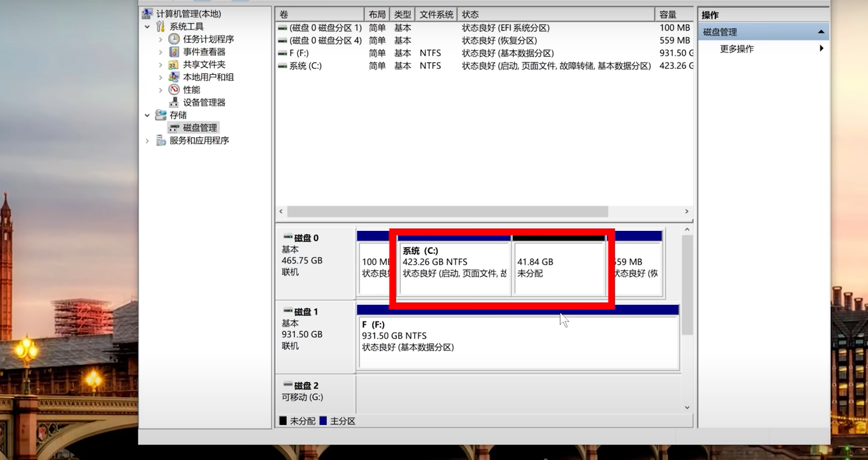This screenshot has width=868, height=460.
Task: Select the F (F:) partition block on 磁盘 1
Action: (x=518, y=337)
